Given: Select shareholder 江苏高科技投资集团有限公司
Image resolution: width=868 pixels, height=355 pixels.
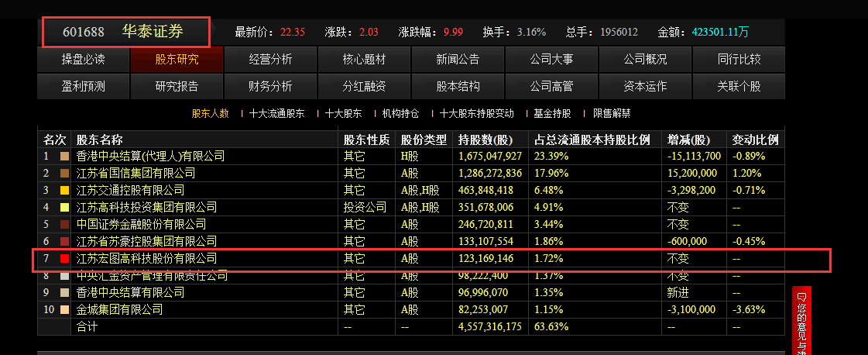Looking at the screenshot, I should 146,208.
